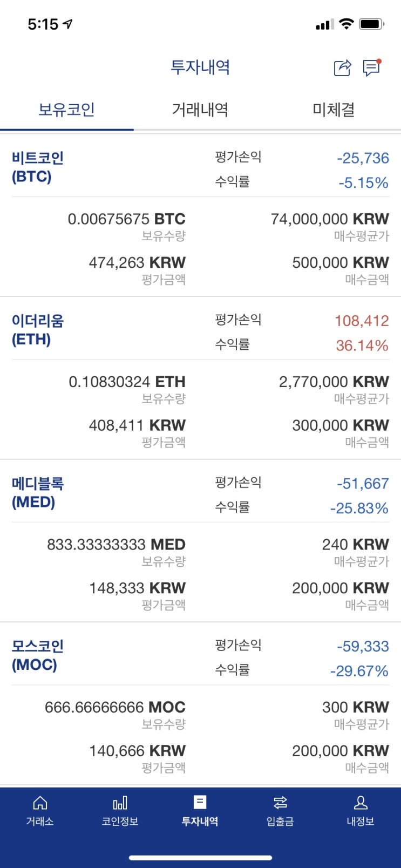Tap the 투자내역 page title
The image size is (401, 868).
200,67
